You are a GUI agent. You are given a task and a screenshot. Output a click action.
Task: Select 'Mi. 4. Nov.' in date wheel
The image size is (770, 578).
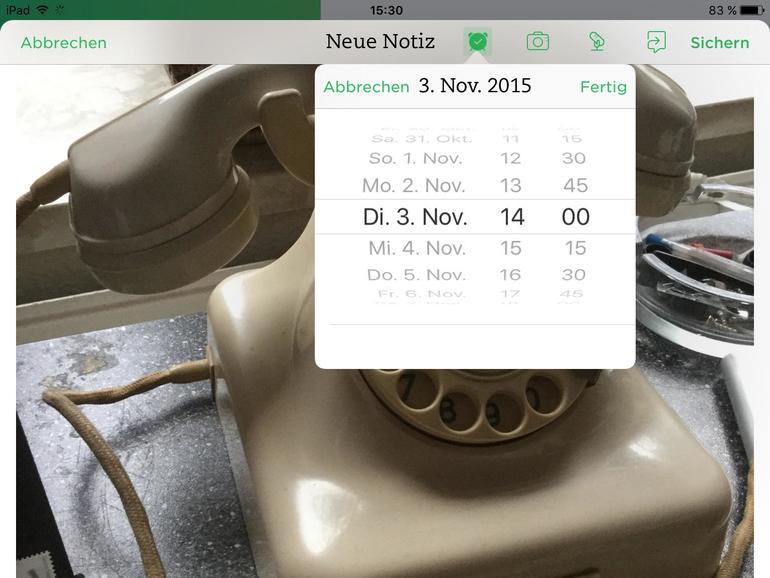click(x=417, y=248)
